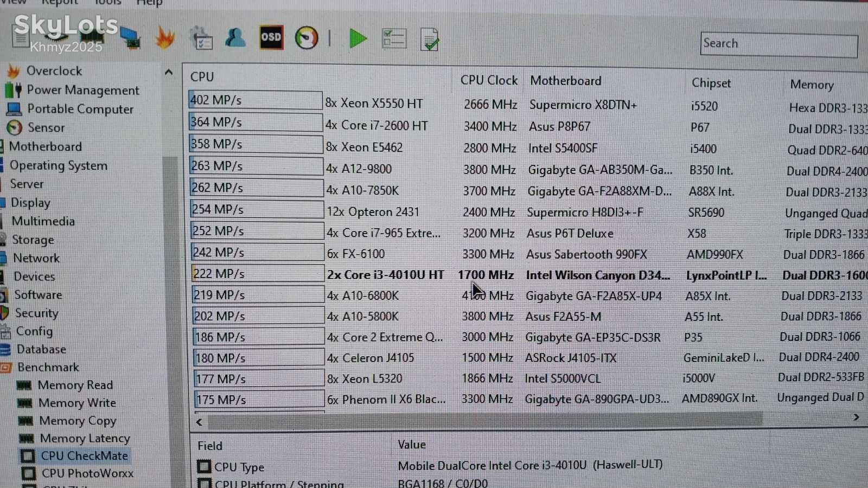Click the 222 MP/s result bar
The height and width of the screenshot is (488, 868).
[x=257, y=273]
